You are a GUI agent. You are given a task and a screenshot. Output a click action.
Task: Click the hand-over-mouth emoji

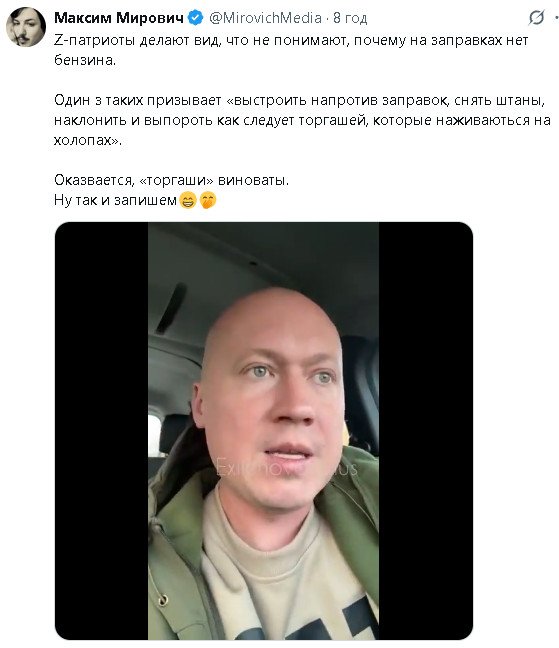tap(208, 201)
